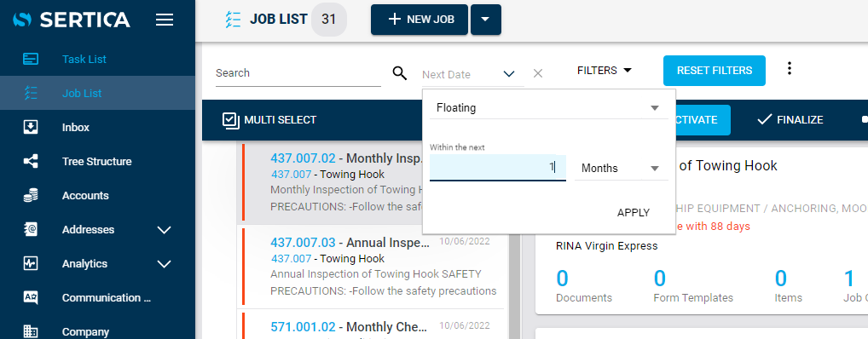This screenshot has width=868, height=339.
Task: Click the Reset Filters button
Action: click(x=715, y=71)
